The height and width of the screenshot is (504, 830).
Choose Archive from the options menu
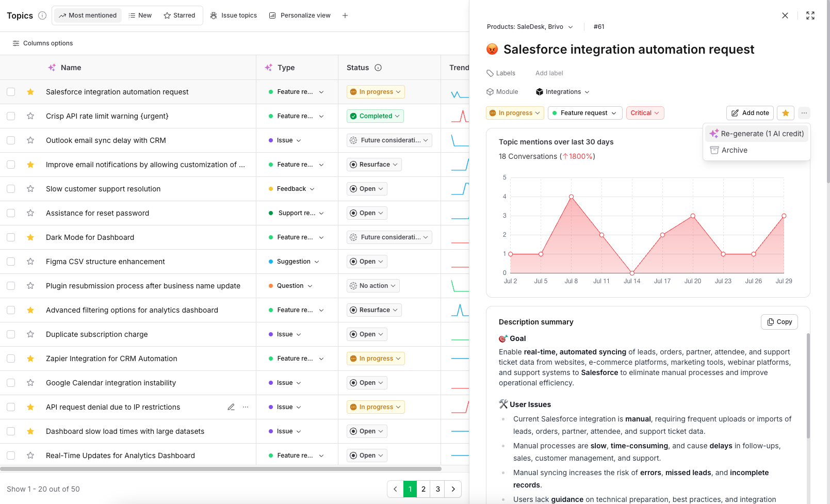pos(734,150)
